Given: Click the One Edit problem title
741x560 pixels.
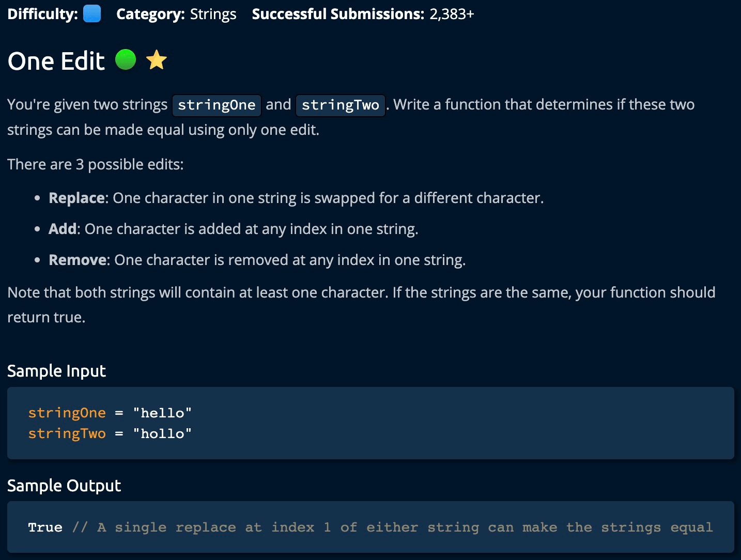Looking at the screenshot, I should [x=56, y=61].
